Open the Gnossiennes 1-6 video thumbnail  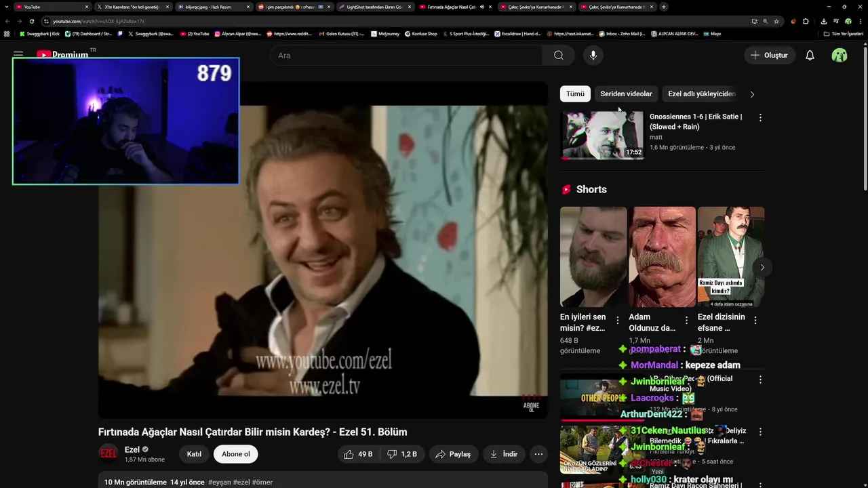click(x=602, y=135)
